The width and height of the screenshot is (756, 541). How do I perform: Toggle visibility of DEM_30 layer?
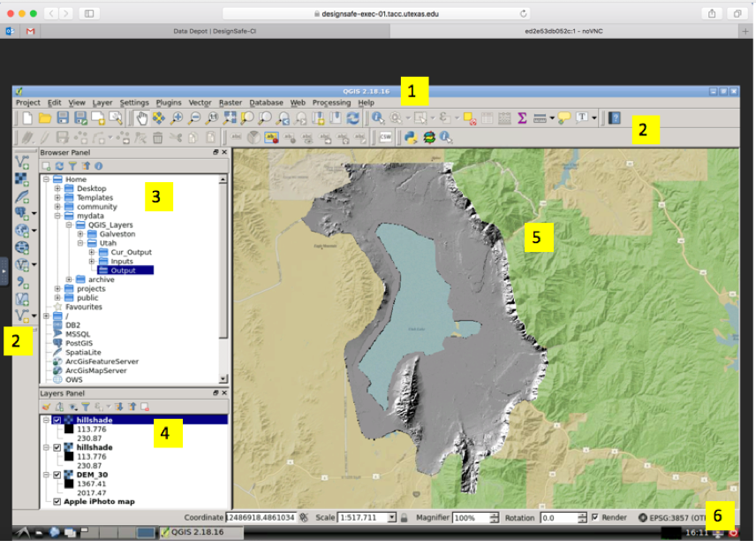point(58,476)
